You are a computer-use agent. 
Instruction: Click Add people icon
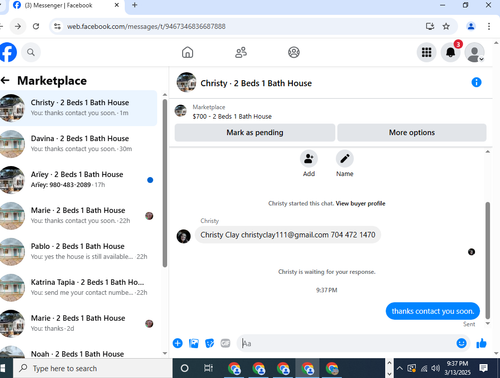pos(309,159)
